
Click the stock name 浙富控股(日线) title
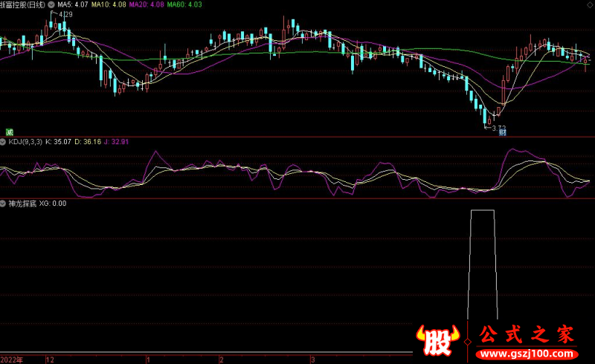point(23,4)
